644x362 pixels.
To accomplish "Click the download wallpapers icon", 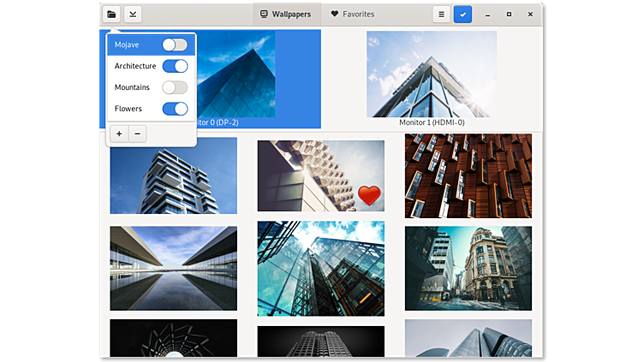I will (133, 15).
